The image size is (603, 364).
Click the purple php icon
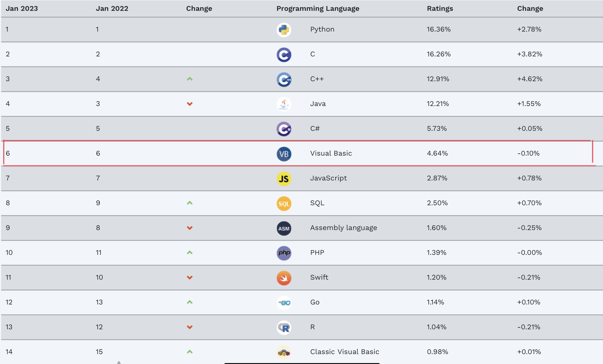pyautogui.click(x=284, y=253)
